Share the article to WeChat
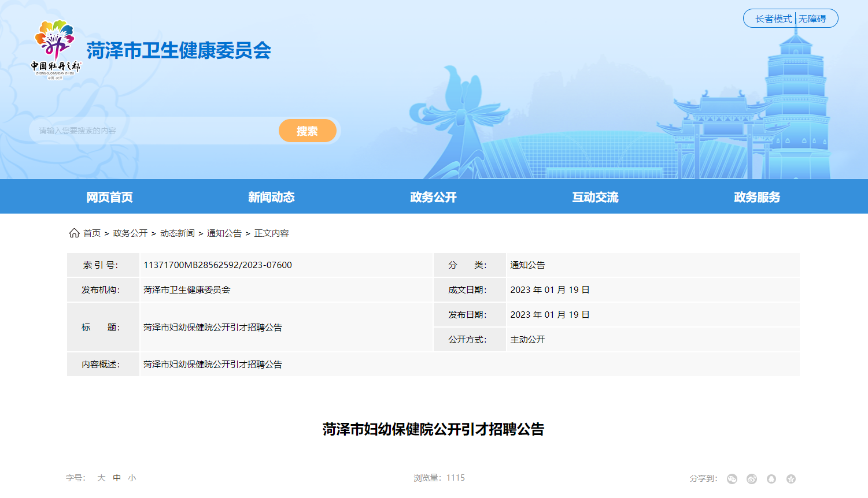Viewport: 868px width, 498px height. pyautogui.click(x=732, y=479)
